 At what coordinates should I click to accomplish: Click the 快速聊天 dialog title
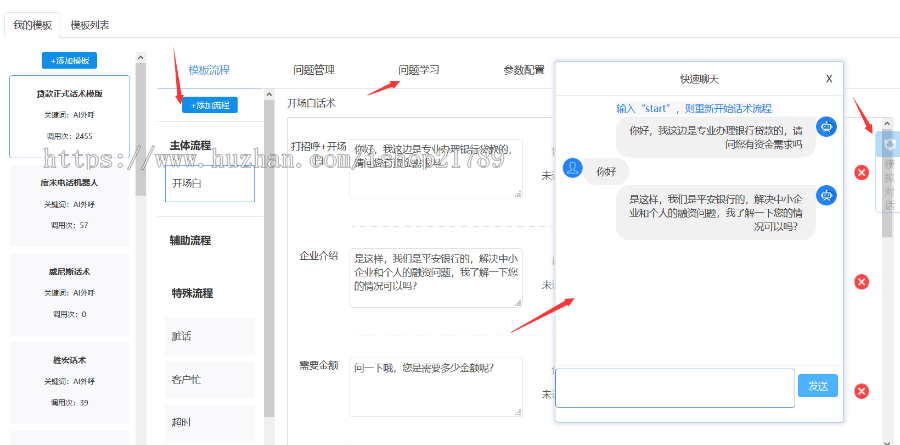(x=699, y=79)
